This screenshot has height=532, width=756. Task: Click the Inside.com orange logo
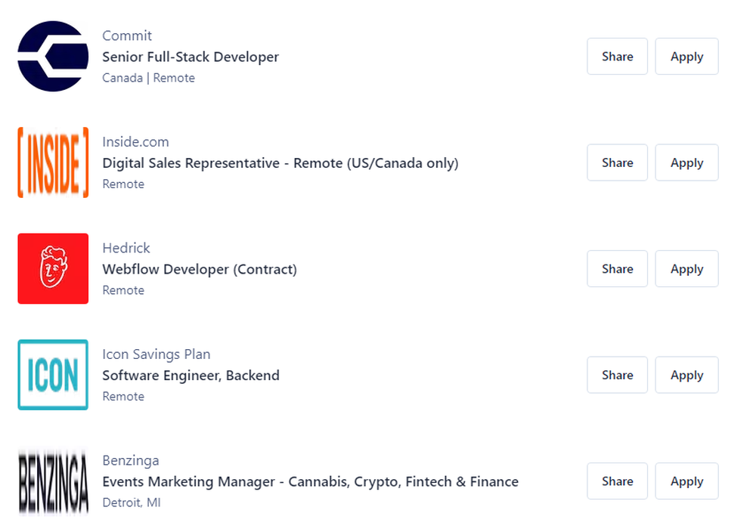coord(53,162)
